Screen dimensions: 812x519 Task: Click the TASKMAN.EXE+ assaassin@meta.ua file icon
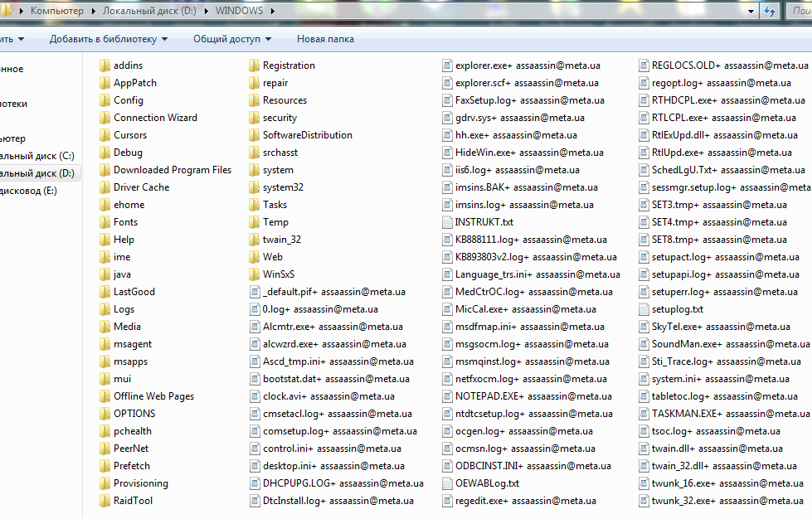point(644,414)
